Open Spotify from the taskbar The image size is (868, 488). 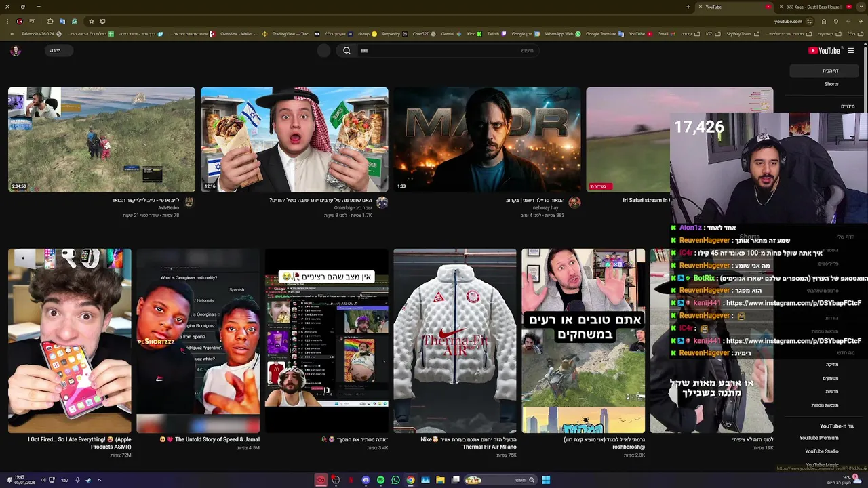point(380,480)
